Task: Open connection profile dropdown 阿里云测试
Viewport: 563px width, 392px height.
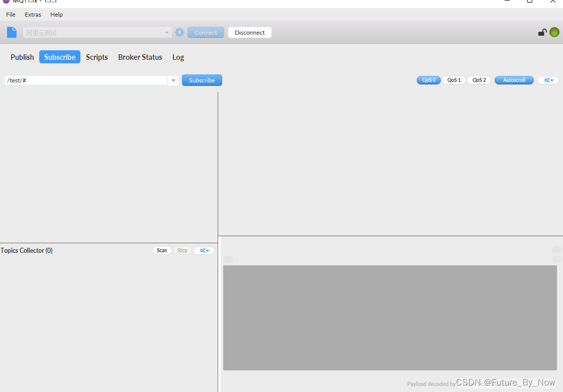Action: coord(98,33)
